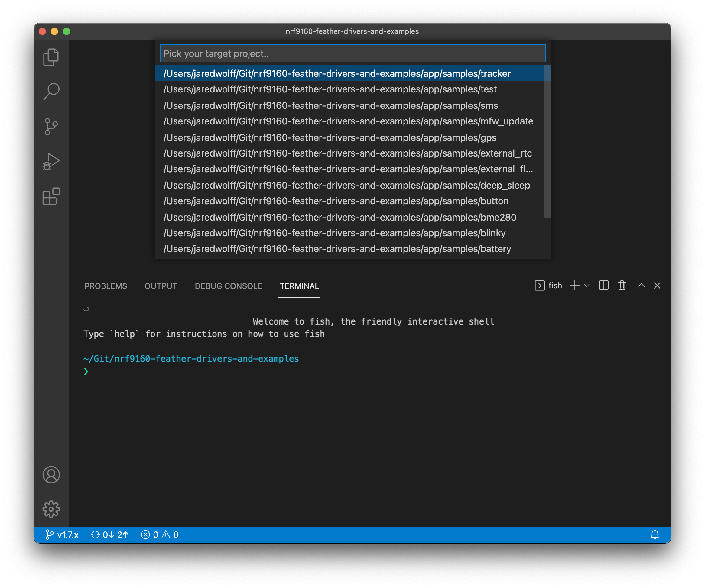Choose the samples/bme280 project
This screenshot has width=705, height=588.
click(349, 217)
